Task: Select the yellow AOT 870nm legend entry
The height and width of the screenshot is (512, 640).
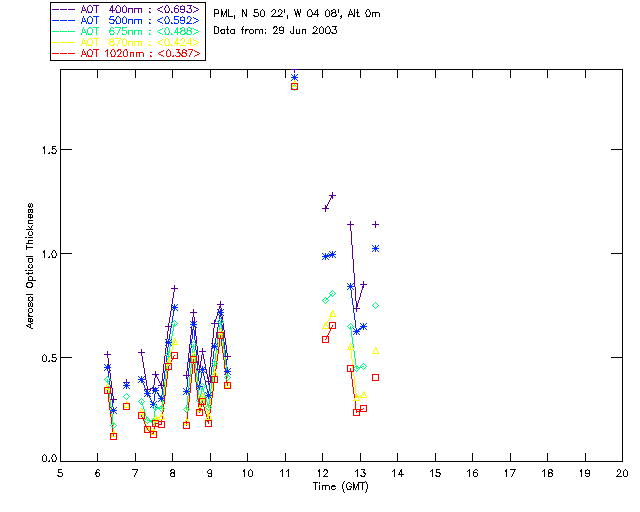Action: [x=128, y=43]
